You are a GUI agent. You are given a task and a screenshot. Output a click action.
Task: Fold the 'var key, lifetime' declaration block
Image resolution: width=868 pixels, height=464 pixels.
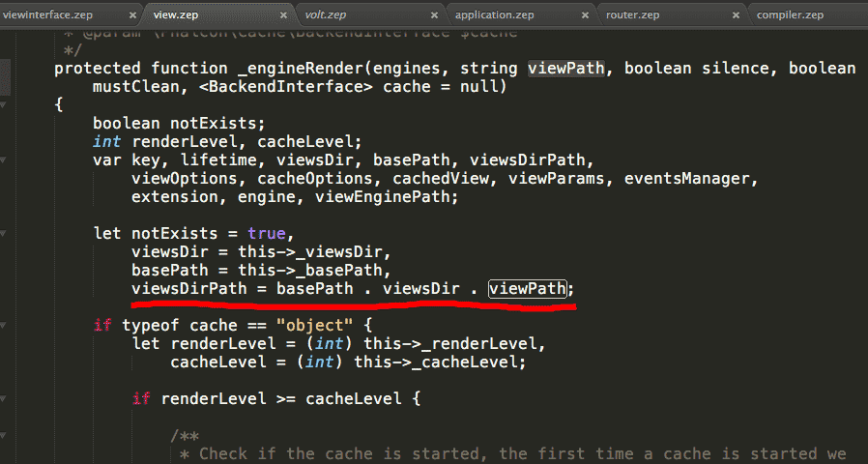(x=4, y=160)
